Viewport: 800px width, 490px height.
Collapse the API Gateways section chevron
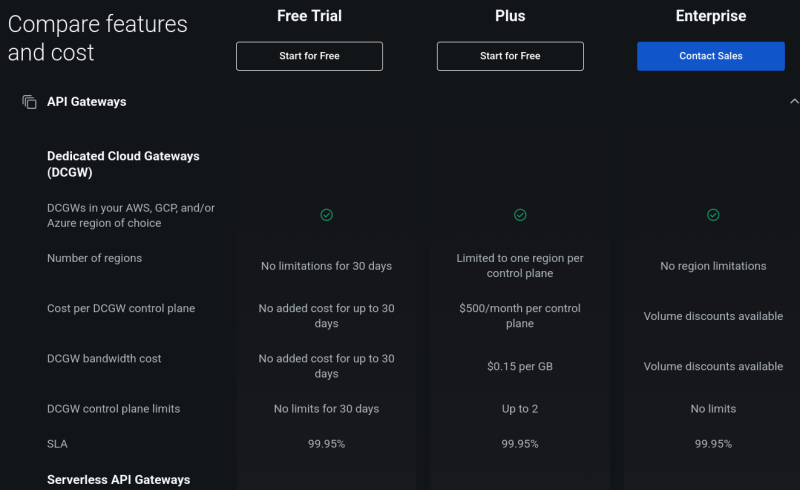click(x=793, y=102)
